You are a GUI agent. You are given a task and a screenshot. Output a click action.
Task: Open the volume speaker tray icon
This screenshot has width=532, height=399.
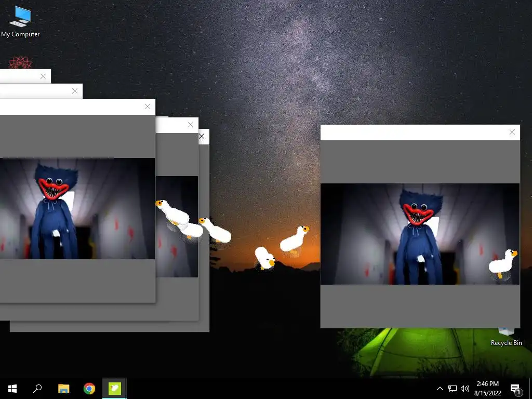pos(465,389)
